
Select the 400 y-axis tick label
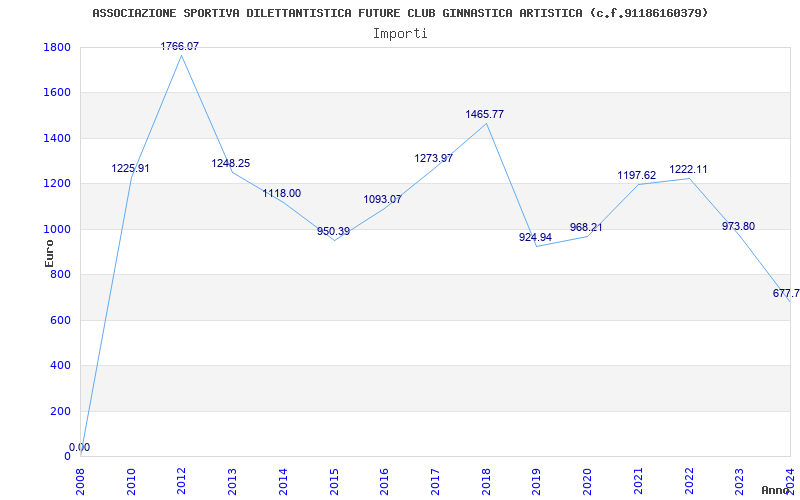pyautogui.click(x=61, y=365)
